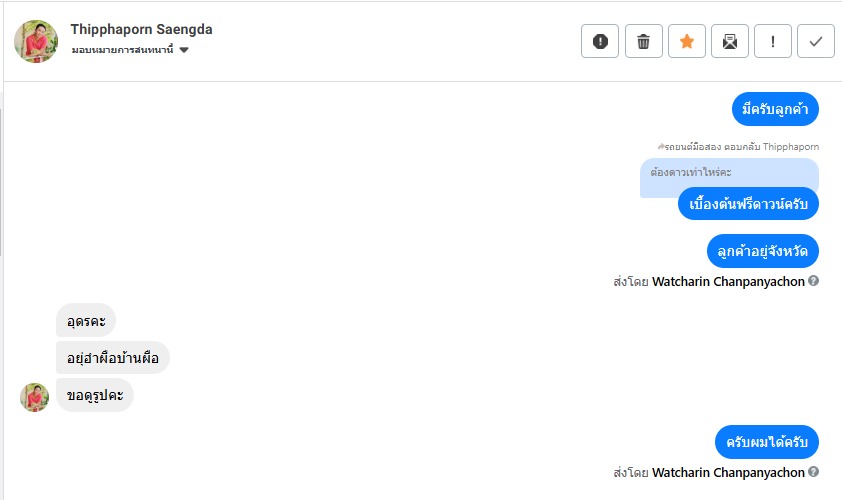Toggle the orange star on this conversation
The width and height of the screenshot is (842, 500).
coord(686,41)
